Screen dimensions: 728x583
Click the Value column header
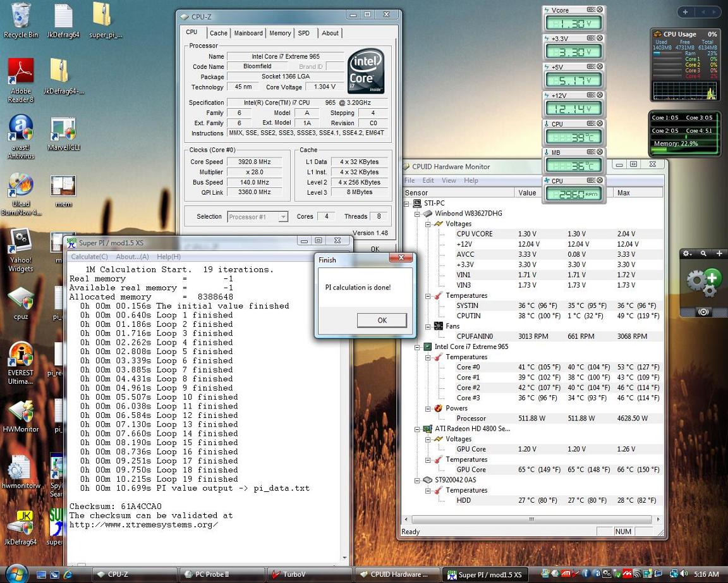(x=528, y=193)
